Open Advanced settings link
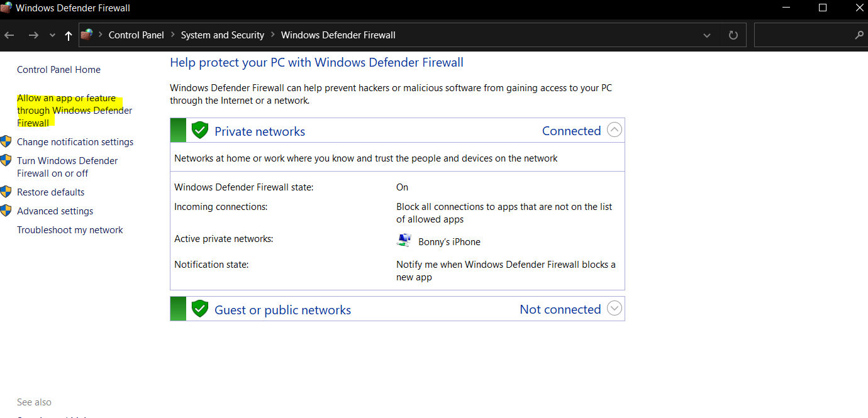 coord(55,211)
